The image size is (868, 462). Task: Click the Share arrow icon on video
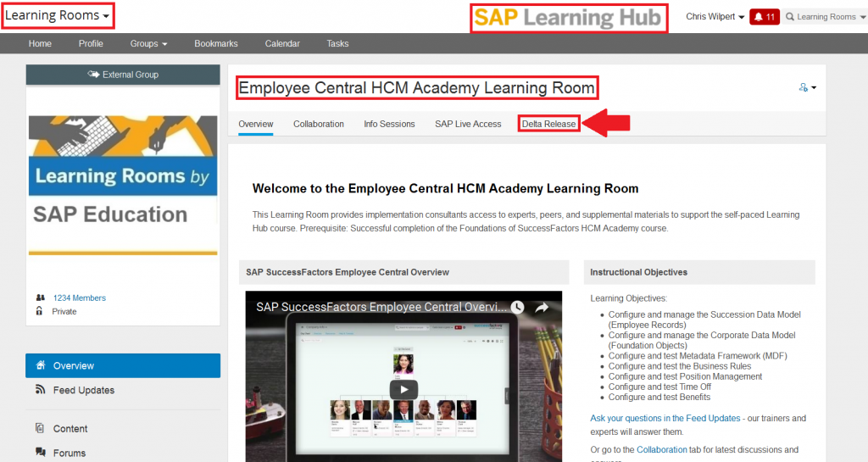[x=542, y=307]
